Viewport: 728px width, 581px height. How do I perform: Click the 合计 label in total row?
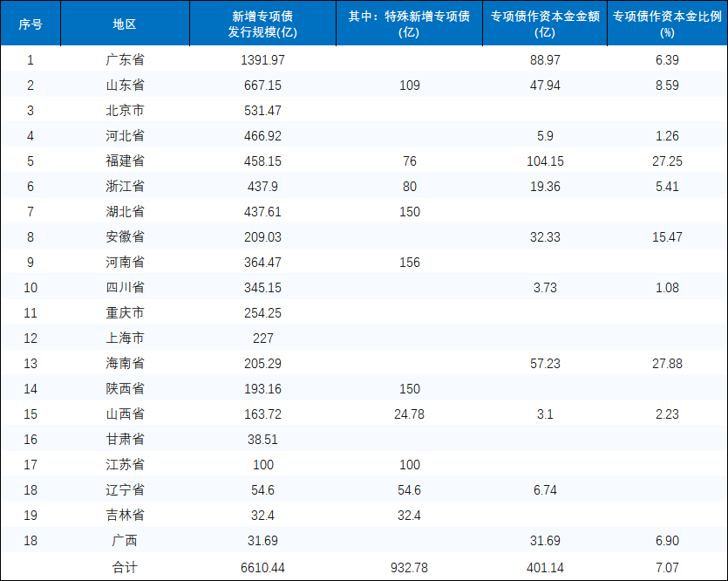coord(125,567)
